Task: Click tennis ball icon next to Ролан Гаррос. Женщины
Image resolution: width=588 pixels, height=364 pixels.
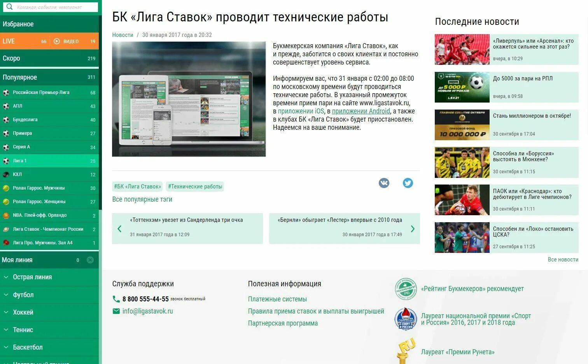Action: [6, 202]
